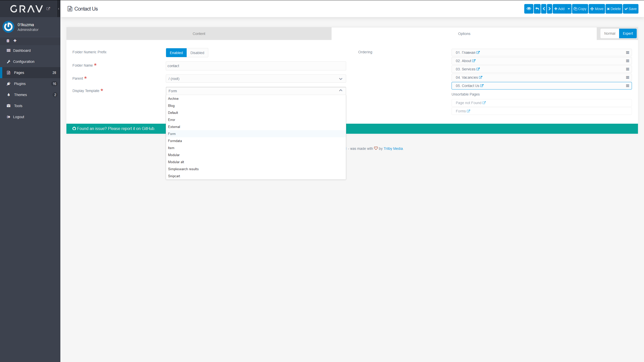Choose Error template from the list
The width and height of the screenshot is (644, 362).
(256, 120)
